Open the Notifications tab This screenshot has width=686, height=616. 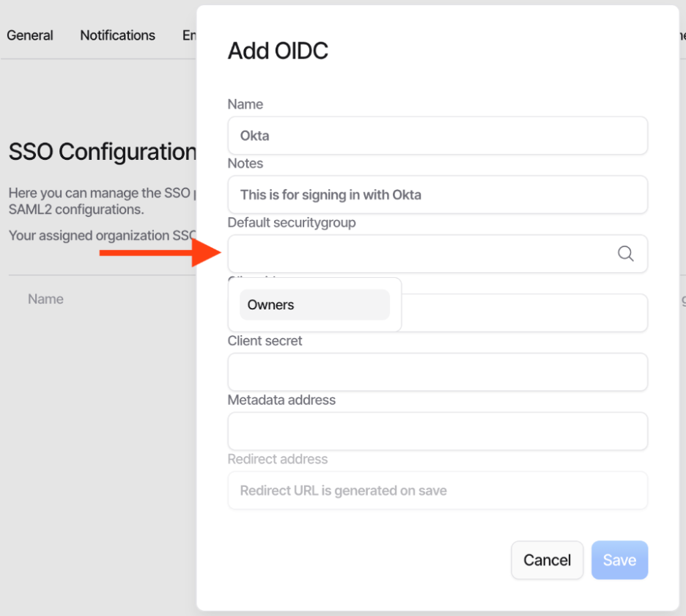pyautogui.click(x=117, y=35)
